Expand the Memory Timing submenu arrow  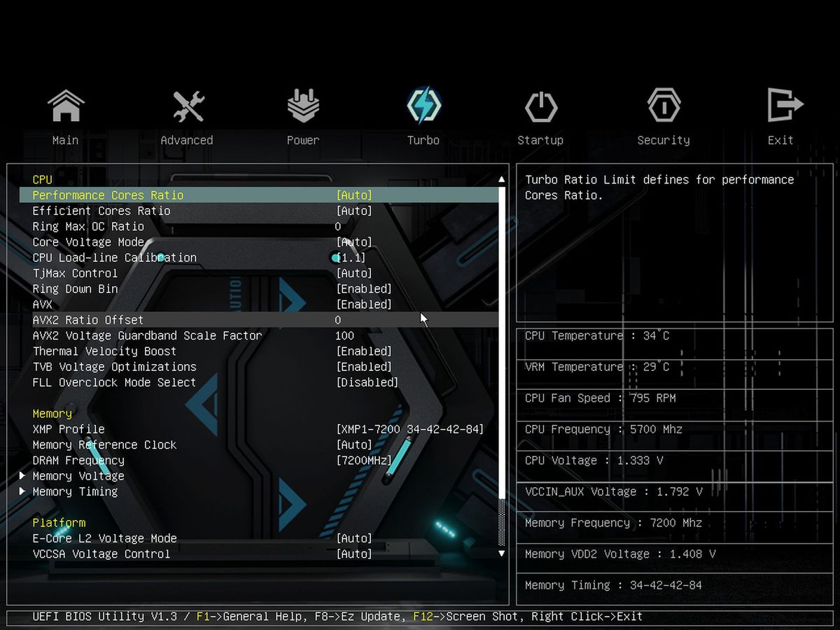click(x=22, y=491)
